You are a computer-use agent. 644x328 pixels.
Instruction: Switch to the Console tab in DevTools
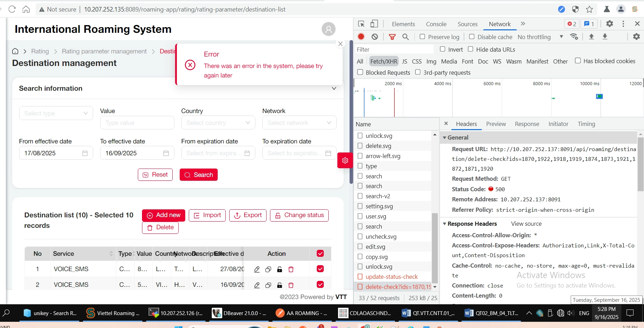(436, 24)
